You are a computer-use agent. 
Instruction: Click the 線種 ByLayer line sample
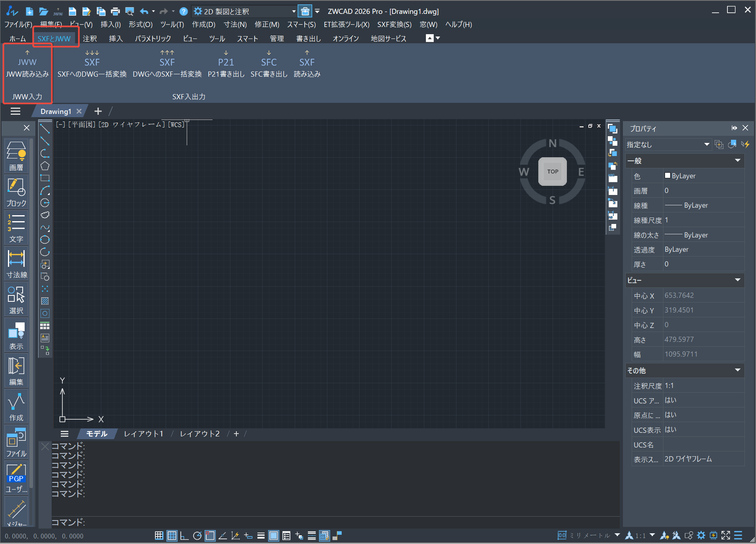coord(673,205)
